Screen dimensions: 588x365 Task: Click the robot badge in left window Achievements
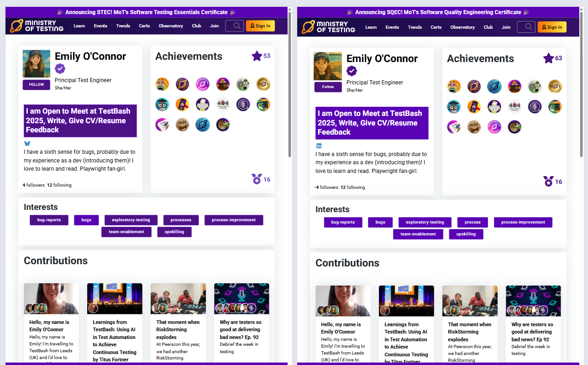tap(162, 84)
